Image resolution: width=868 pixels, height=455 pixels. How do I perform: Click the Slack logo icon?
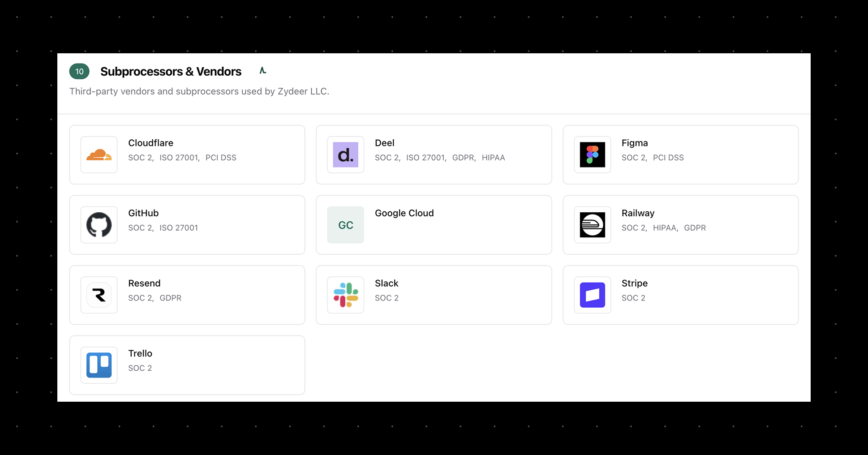[345, 295]
